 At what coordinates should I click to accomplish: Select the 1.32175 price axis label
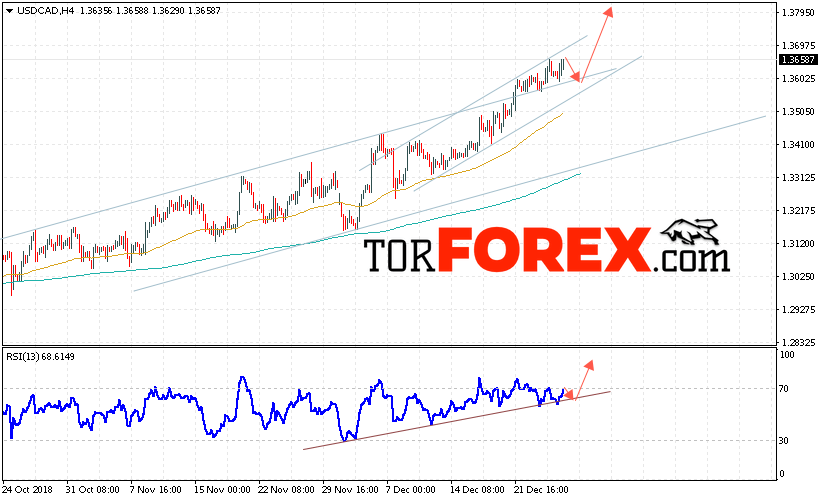(x=798, y=211)
